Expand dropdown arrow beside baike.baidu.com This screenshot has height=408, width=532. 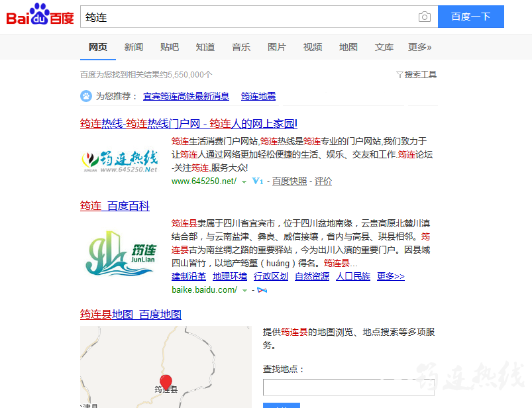[x=244, y=291]
